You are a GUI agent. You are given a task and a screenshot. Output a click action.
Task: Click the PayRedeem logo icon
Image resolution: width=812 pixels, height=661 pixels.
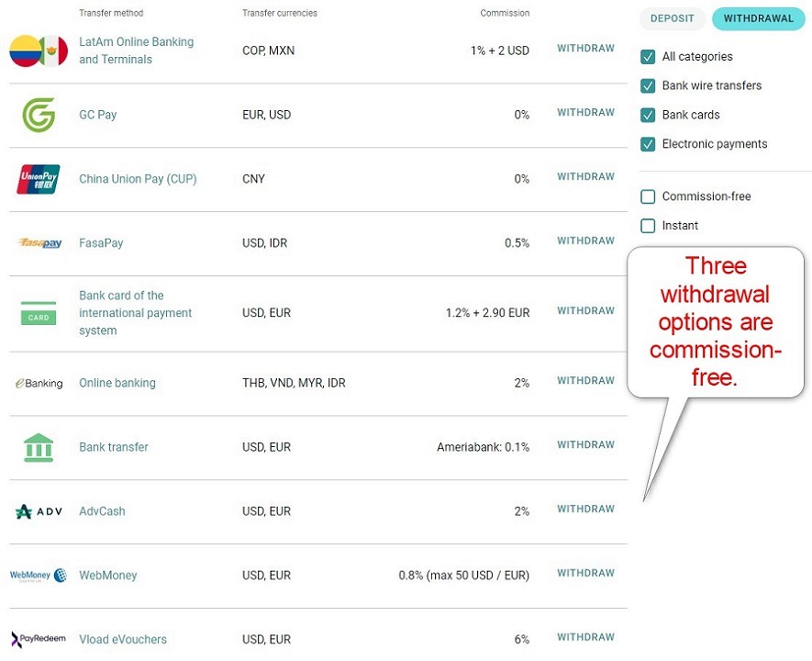(x=39, y=639)
